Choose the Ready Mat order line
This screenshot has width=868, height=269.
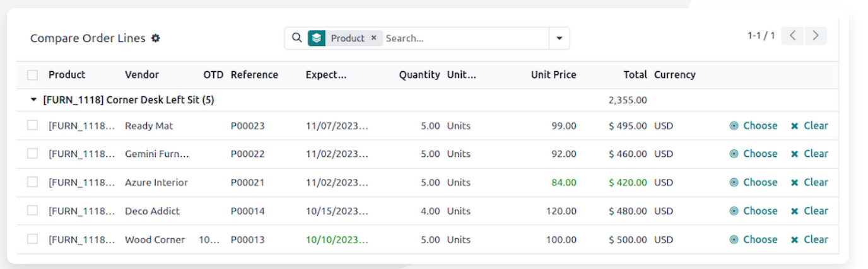coord(753,125)
